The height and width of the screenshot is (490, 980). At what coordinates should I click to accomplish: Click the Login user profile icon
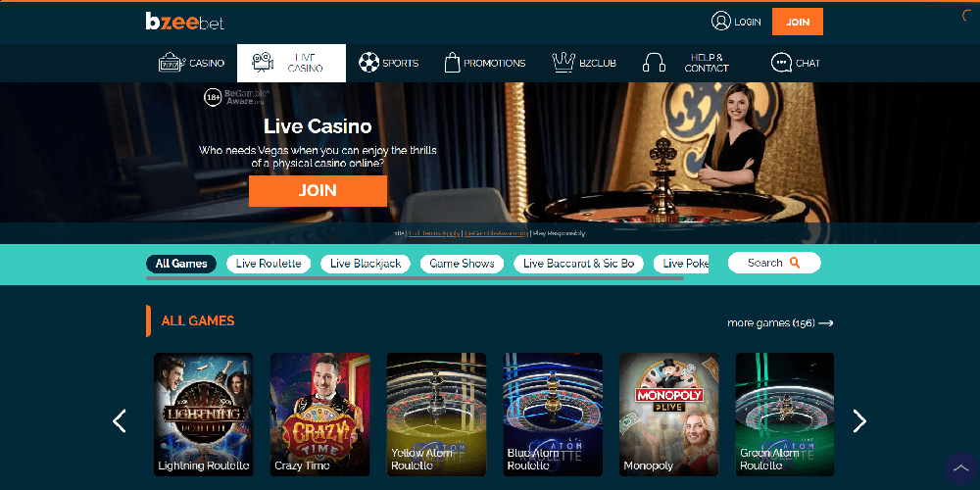click(x=720, y=22)
